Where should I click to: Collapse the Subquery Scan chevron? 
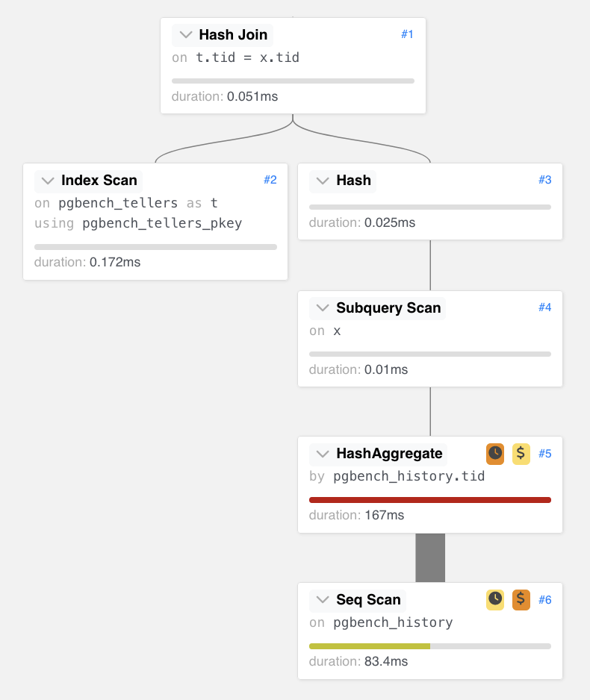pos(323,308)
